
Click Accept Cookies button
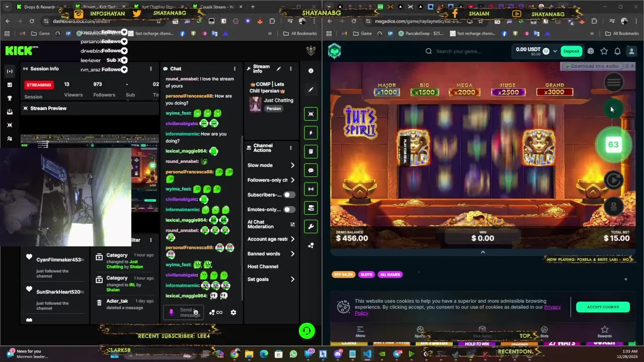point(603,307)
